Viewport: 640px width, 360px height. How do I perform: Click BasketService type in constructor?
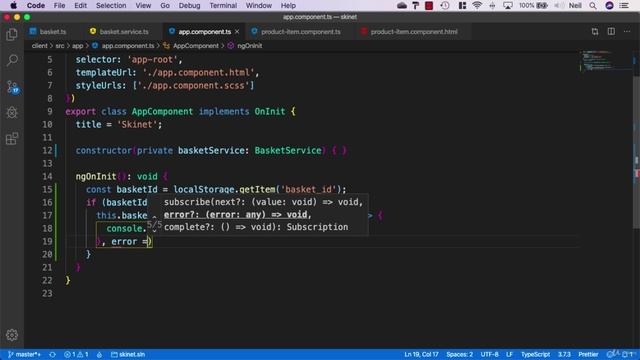(288, 151)
